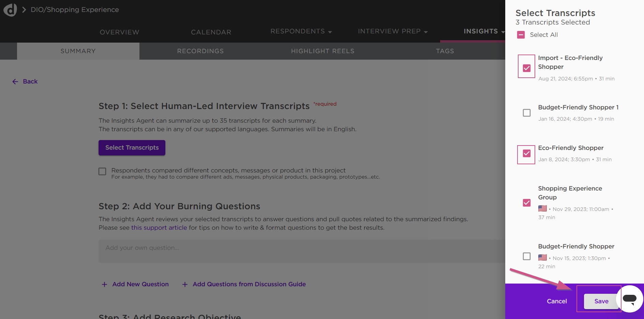Click the US flag under Budget-Friendly Shopper
Image resolution: width=644 pixels, height=319 pixels.
point(542,257)
